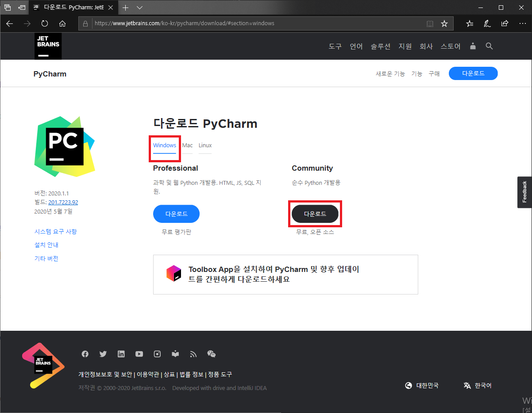
Task: Open the 스토어 menu
Action: point(451,46)
